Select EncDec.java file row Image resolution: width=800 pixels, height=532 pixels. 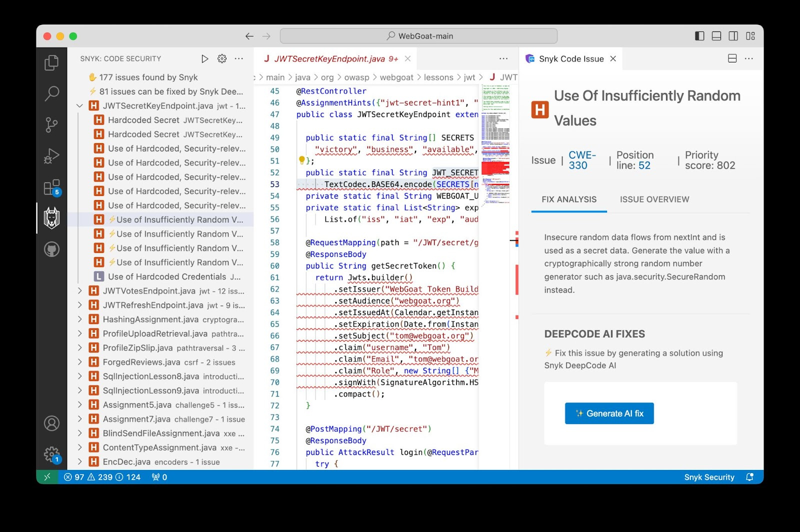click(x=160, y=462)
